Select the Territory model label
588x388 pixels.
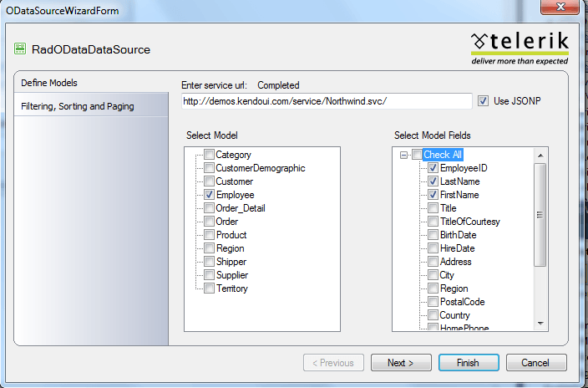pyautogui.click(x=231, y=288)
